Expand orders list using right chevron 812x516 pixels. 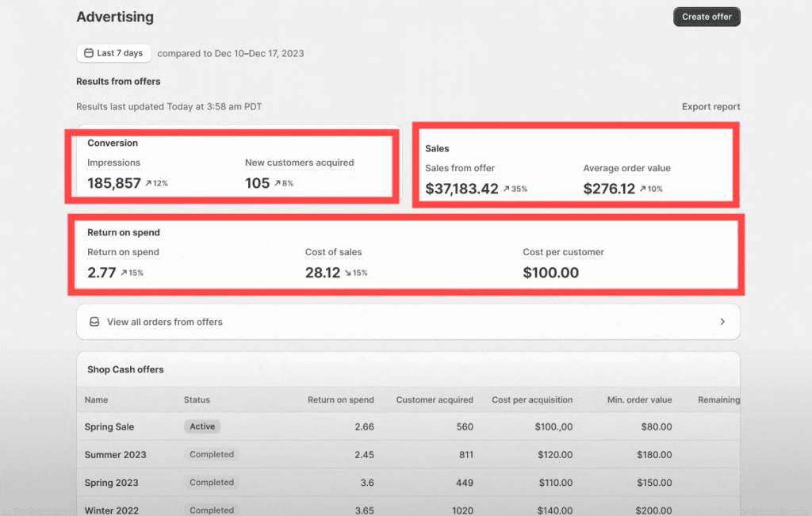(722, 322)
